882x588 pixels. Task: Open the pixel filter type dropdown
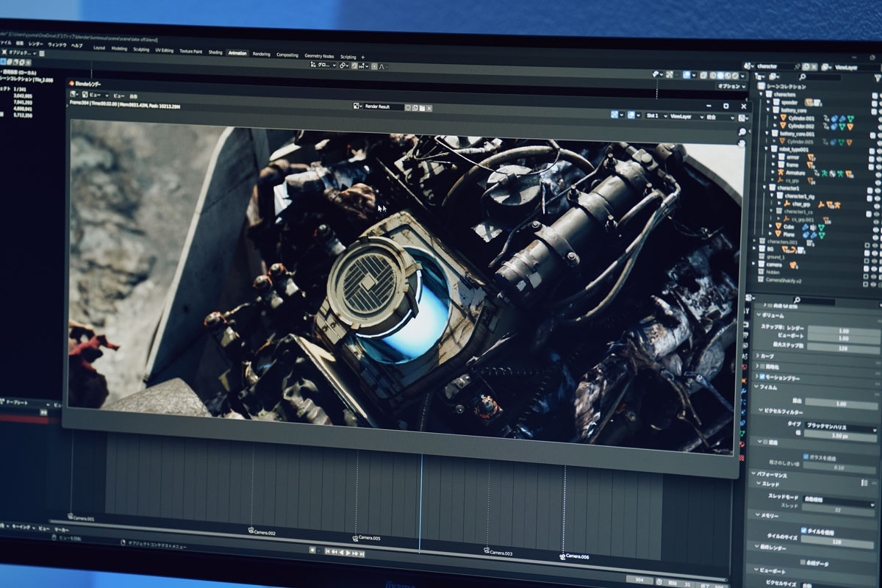842,427
